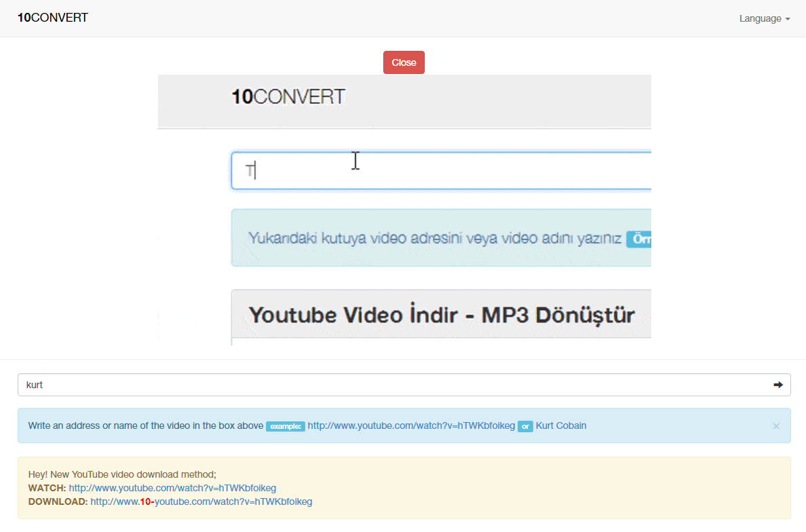Select the Kurt Cobain example link
Image resolution: width=806 pixels, height=532 pixels.
pos(561,426)
